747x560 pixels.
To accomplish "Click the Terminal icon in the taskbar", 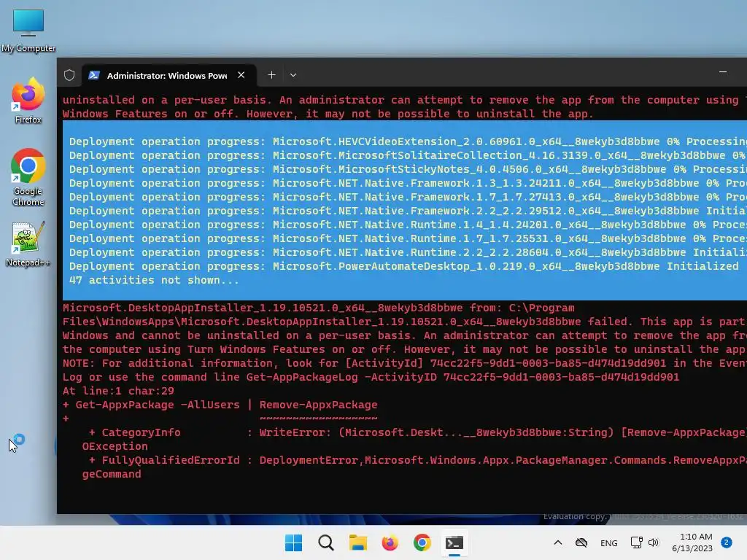I will click(x=454, y=542).
